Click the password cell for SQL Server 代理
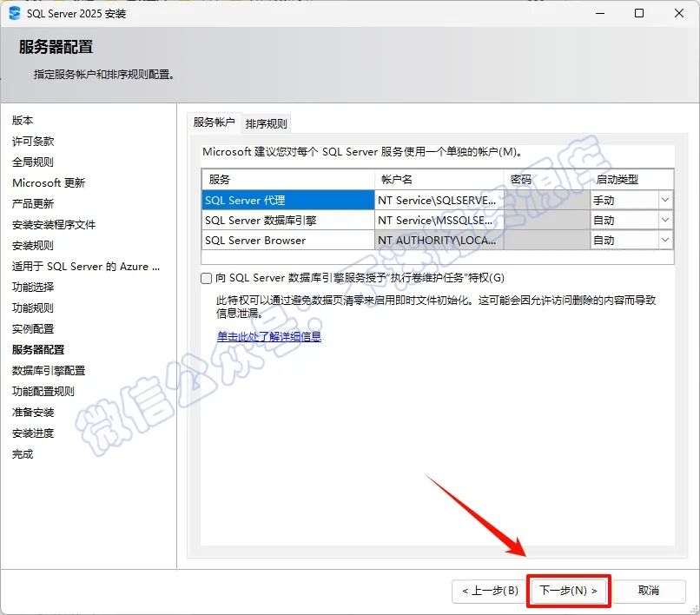 547,200
